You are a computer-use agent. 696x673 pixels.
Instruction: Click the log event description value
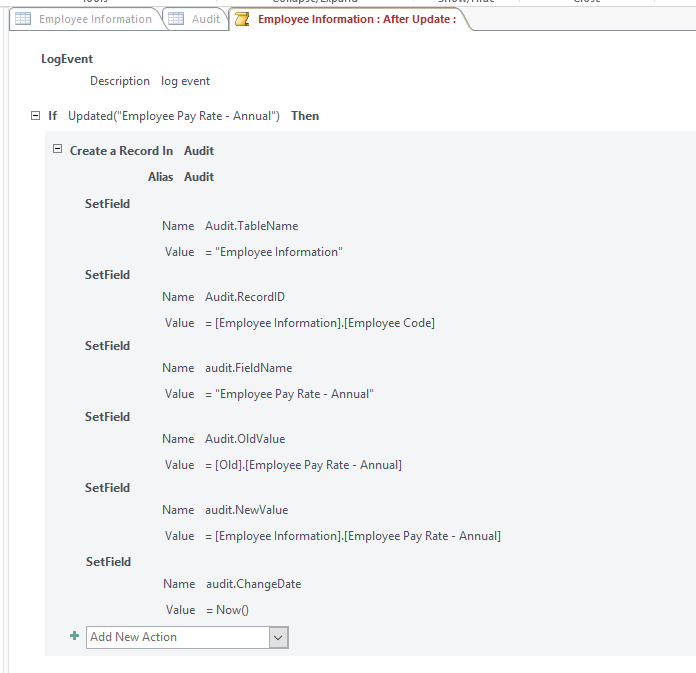pyautogui.click(x=186, y=81)
